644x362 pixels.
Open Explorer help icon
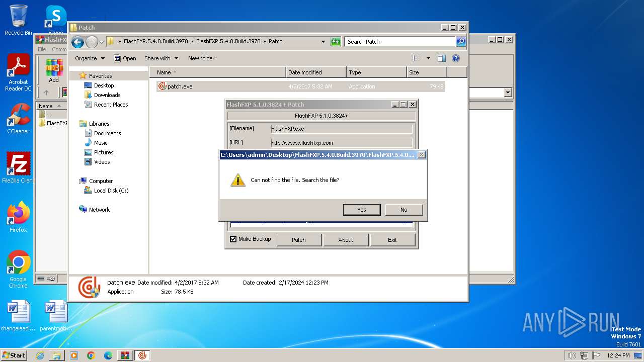[x=456, y=58]
